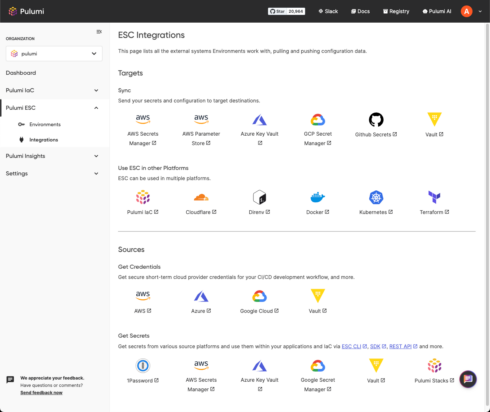This screenshot has height=412, width=490.
Task: Select the Docker whale icon
Action: (318, 197)
